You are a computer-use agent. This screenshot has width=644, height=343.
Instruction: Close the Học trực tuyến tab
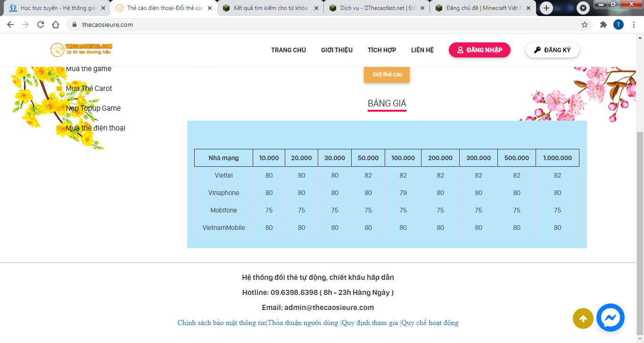coord(103,8)
